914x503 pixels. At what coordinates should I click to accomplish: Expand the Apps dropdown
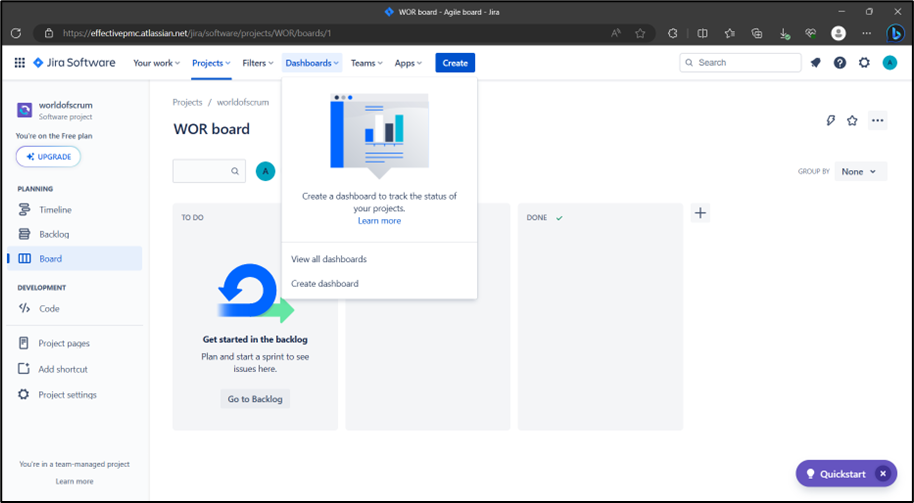(408, 63)
